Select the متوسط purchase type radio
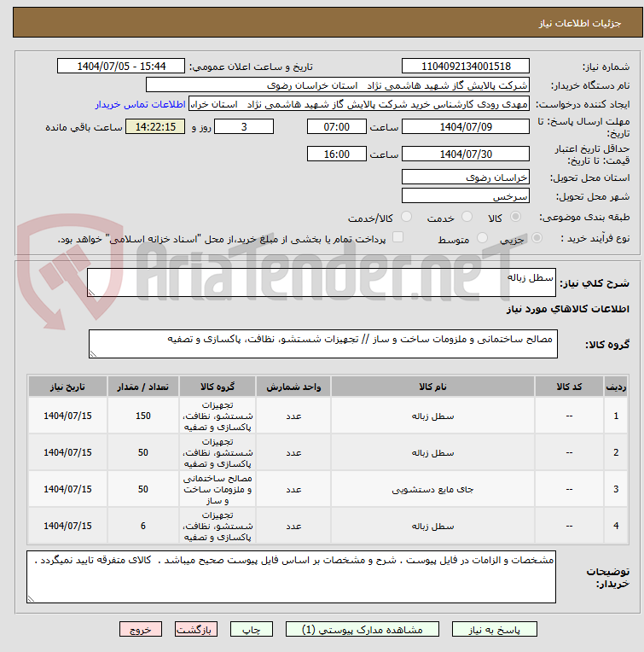This screenshot has height=652, width=644. coord(483,238)
